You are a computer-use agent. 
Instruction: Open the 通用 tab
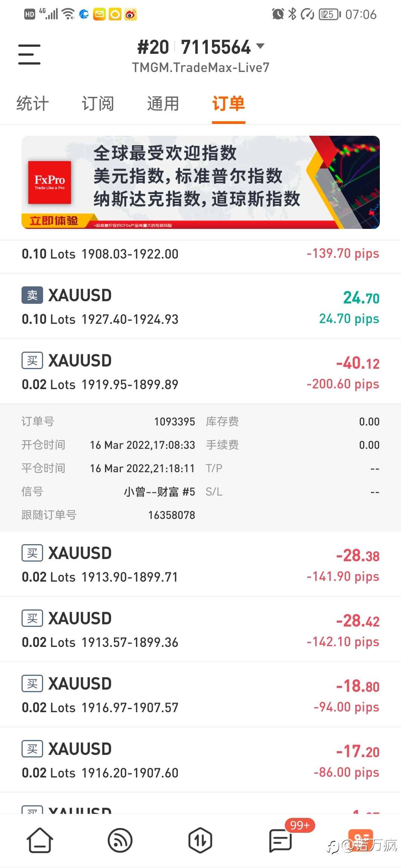pyautogui.click(x=163, y=103)
